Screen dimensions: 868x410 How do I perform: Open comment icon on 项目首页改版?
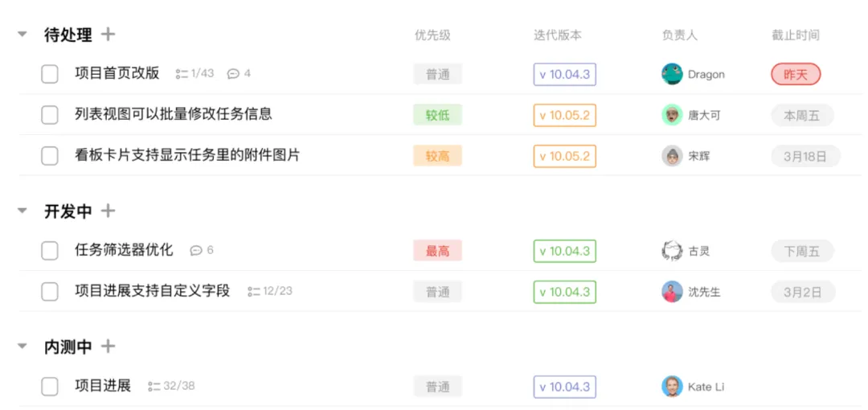coord(233,74)
